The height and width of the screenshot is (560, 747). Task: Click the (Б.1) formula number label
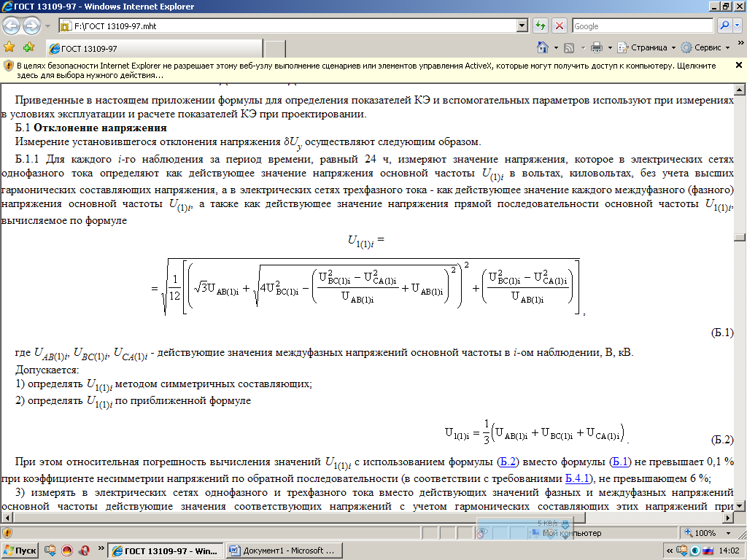point(722,332)
